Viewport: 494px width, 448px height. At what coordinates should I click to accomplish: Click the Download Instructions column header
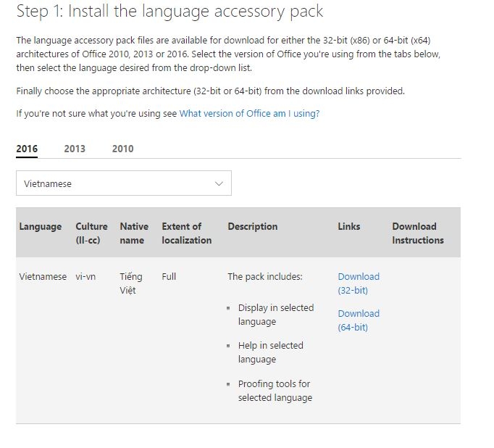pyautogui.click(x=418, y=233)
